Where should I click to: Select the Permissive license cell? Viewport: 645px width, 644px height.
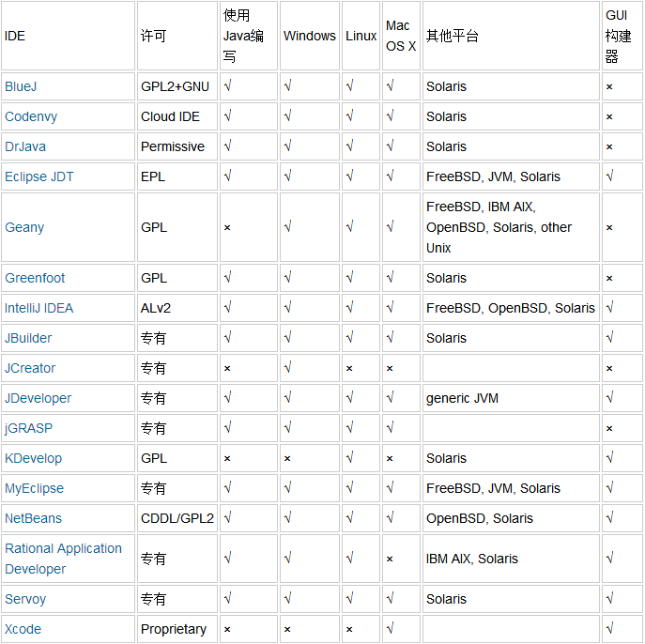177,146
